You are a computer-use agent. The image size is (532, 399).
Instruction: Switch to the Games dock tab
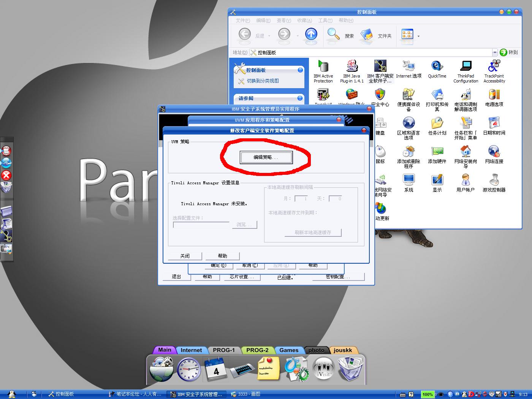pos(289,350)
